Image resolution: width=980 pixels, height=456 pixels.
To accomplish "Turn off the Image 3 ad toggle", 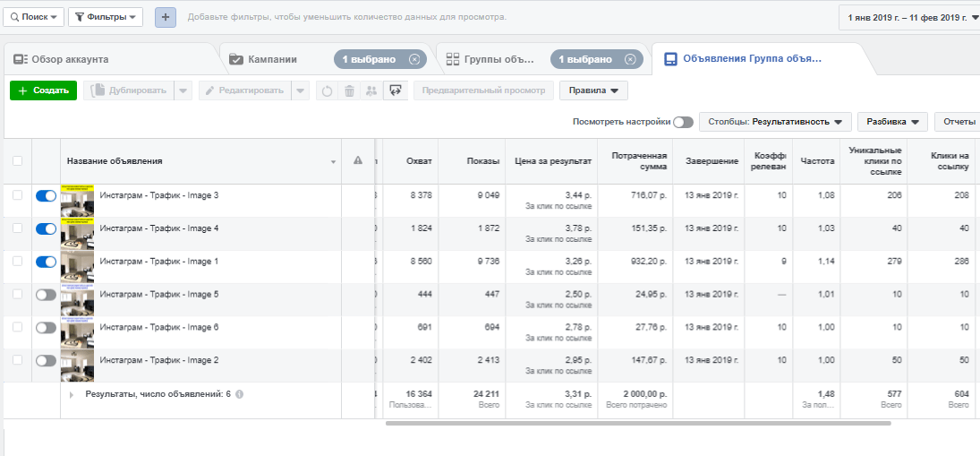I will coord(46,196).
